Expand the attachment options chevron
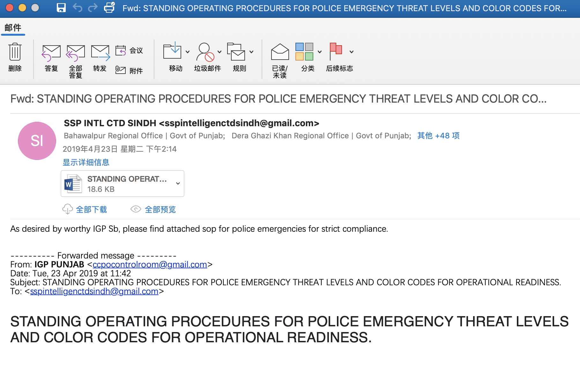This screenshot has width=580, height=392. pos(178,183)
